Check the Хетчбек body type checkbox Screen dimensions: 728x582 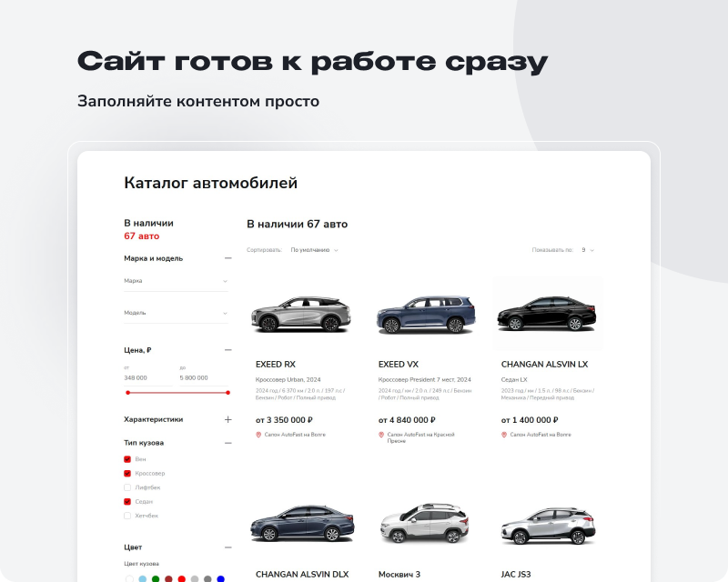pos(127,516)
